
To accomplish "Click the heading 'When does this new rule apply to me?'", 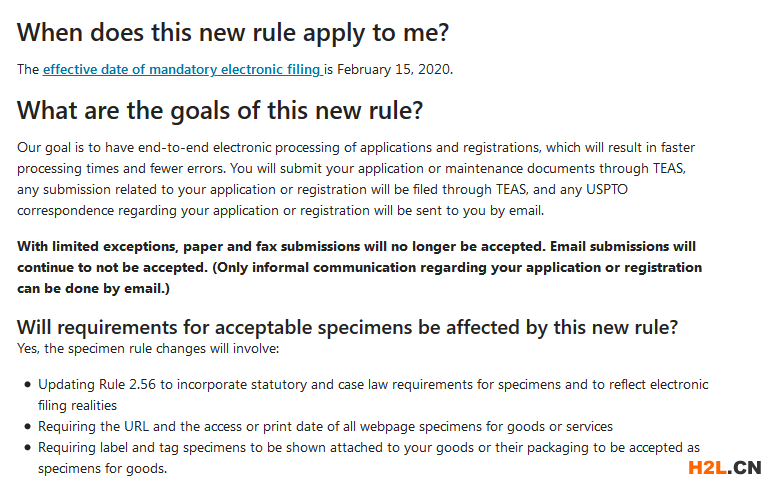I will (233, 33).
